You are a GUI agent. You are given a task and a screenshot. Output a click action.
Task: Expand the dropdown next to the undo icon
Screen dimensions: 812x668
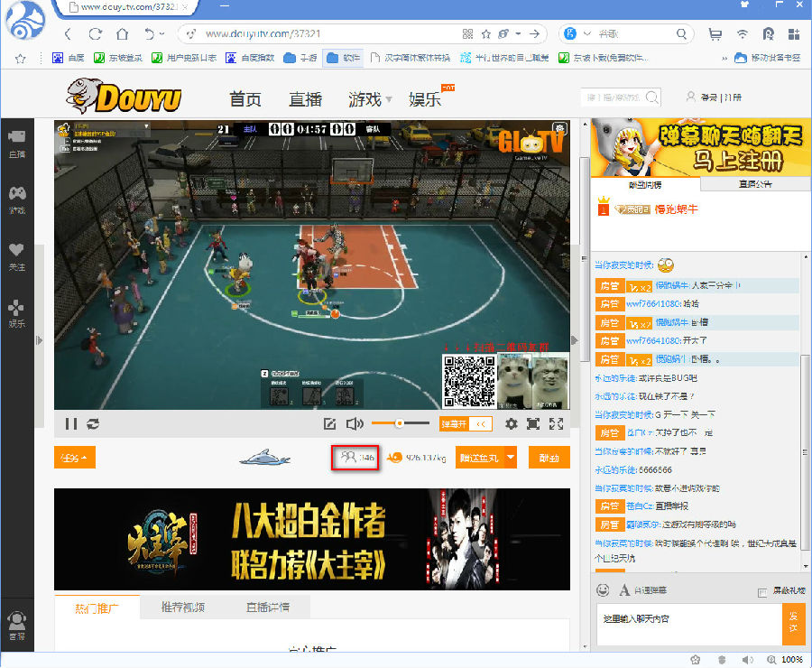click(x=162, y=34)
